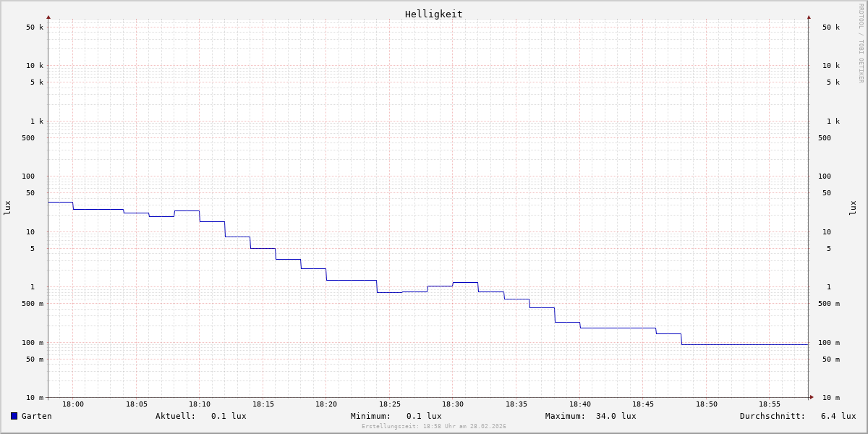The height and width of the screenshot is (434, 868).
Task: Click the Durchschnitt 6.4 lux value
Action: pyautogui.click(x=838, y=416)
